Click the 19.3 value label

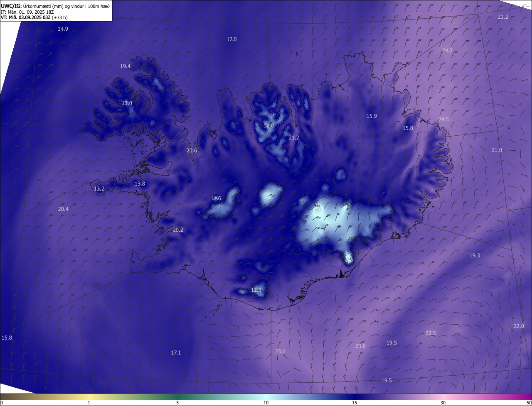(x=475, y=255)
